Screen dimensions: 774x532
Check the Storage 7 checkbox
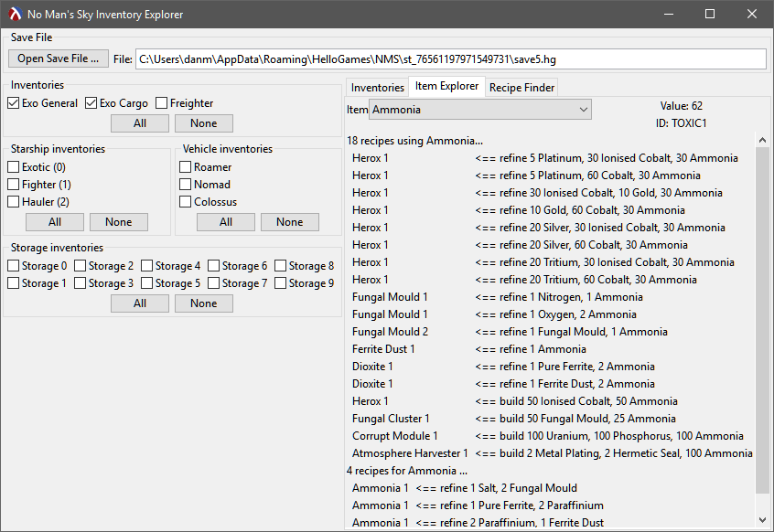pos(213,283)
